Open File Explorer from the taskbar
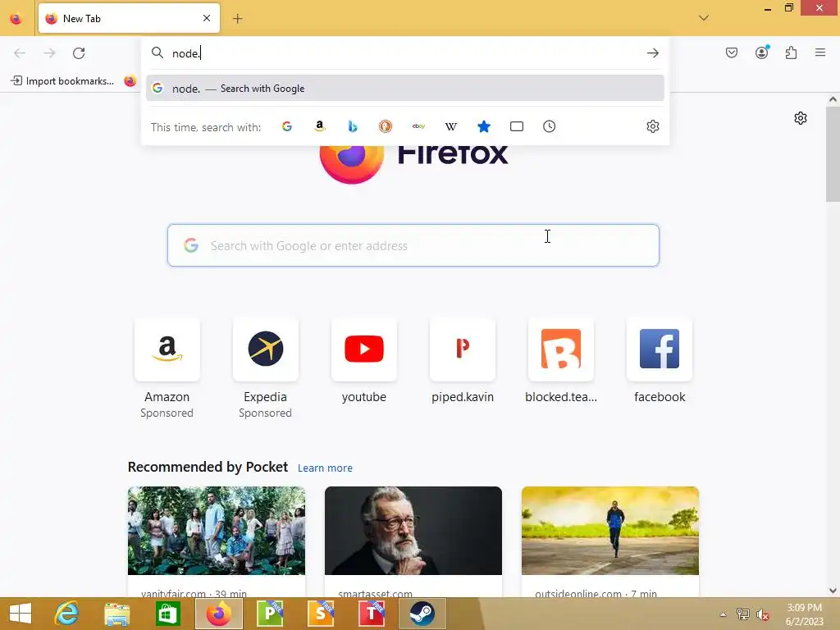This screenshot has height=630, width=840. (x=116, y=614)
